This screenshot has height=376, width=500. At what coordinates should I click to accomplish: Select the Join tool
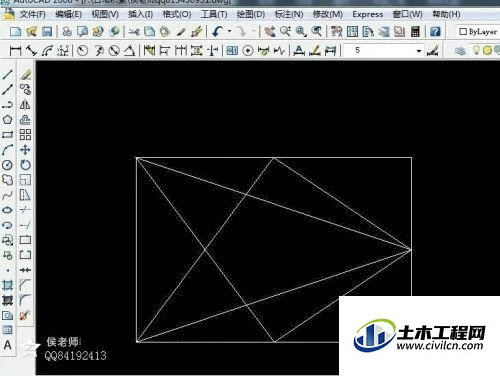click(x=25, y=270)
